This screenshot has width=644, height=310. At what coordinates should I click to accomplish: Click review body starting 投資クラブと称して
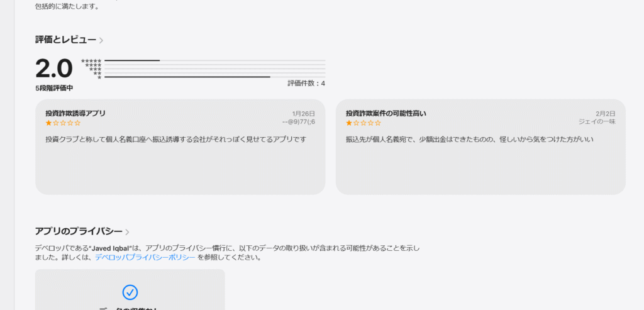[x=176, y=140]
